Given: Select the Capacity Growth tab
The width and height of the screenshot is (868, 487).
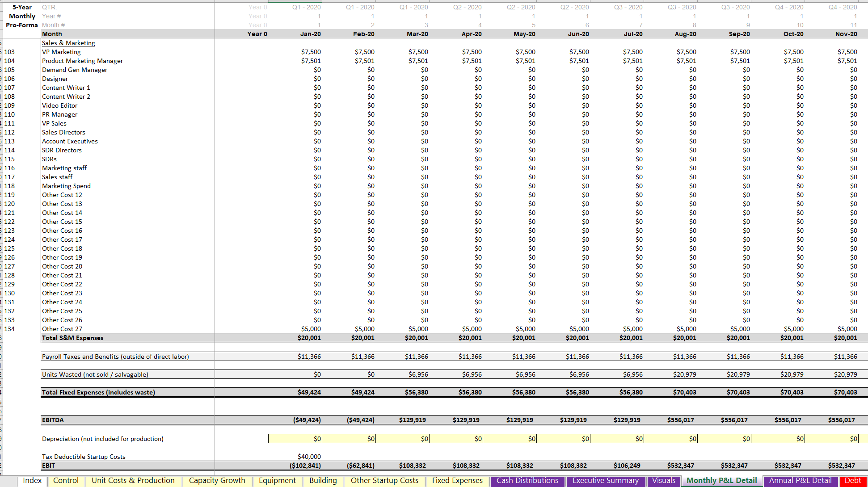Looking at the screenshot, I should click(x=217, y=481).
